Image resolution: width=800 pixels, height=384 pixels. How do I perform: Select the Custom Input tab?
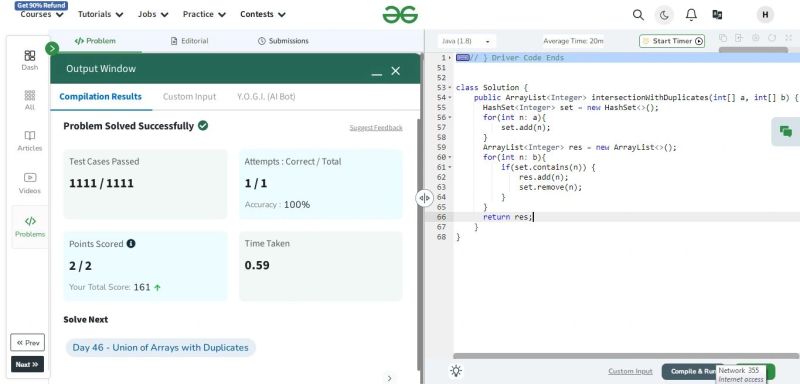[x=189, y=96]
